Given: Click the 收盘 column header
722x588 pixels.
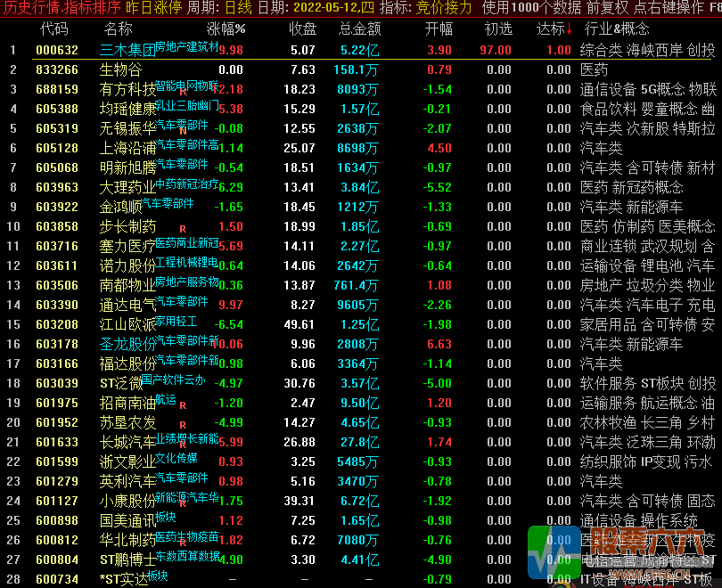Looking at the screenshot, I should pos(302,29).
